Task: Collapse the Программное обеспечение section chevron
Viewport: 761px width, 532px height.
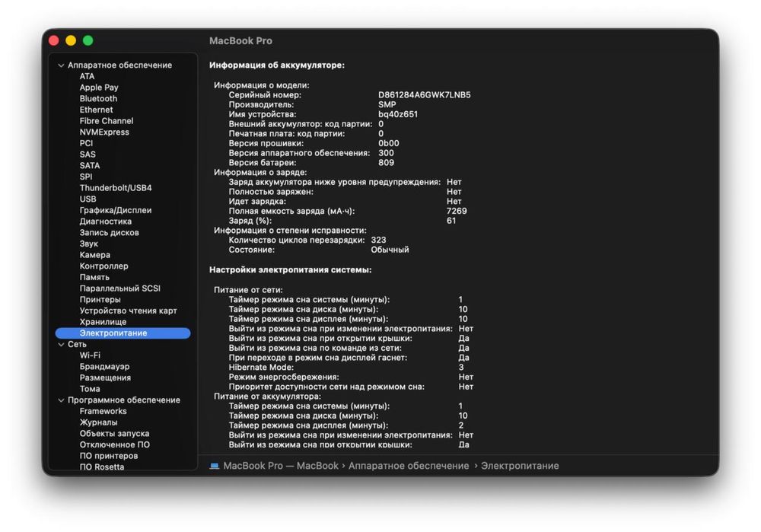Action: click(x=61, y=400)
